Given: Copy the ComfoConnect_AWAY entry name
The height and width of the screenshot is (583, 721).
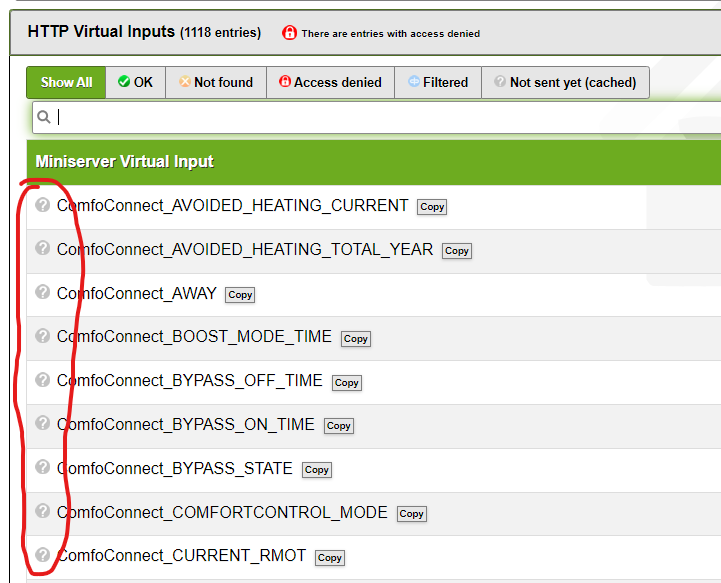Looking at the screenshot, I should (x=240, y=295).
